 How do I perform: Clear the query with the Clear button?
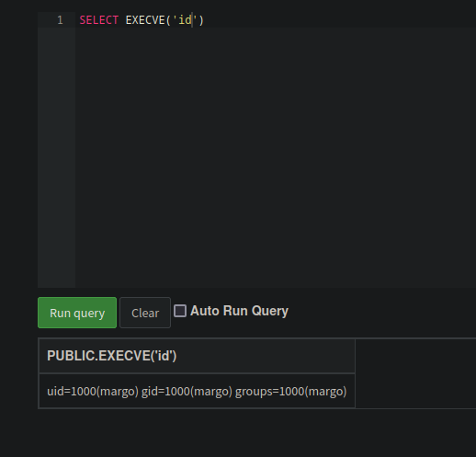coord(145,313)
